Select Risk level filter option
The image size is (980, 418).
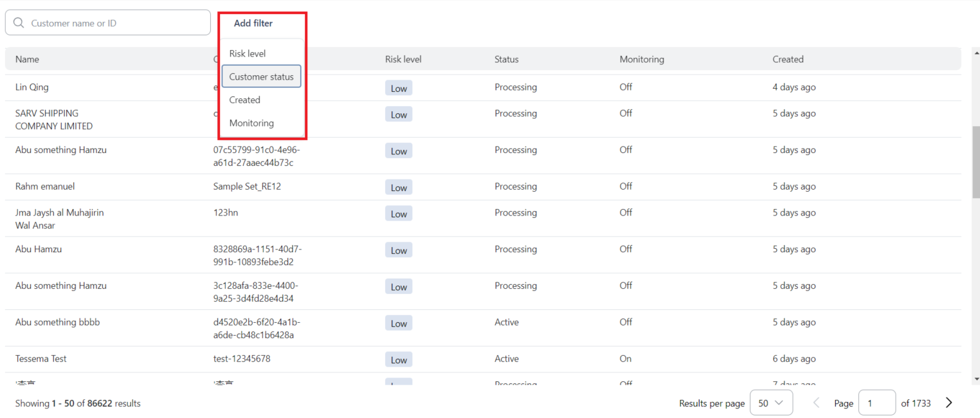(x=248, y=53)
